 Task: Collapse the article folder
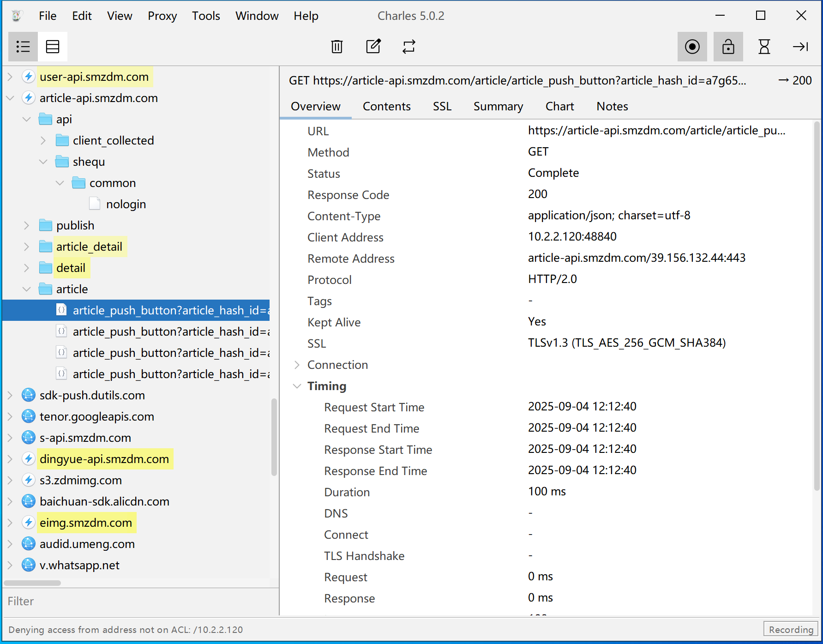click(x=27, y=289)
